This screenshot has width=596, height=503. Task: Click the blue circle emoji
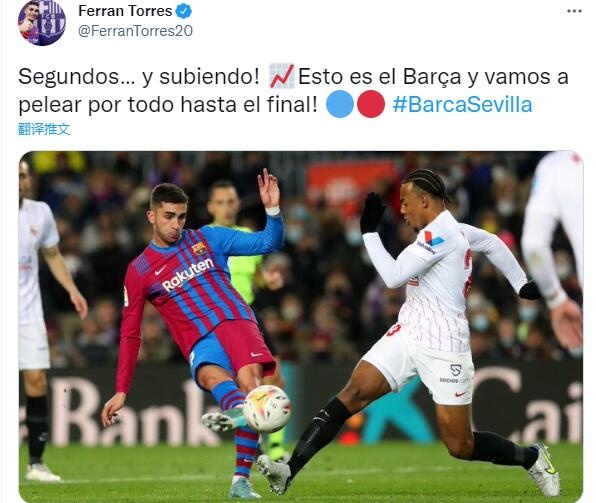click(x=340, y=104)
